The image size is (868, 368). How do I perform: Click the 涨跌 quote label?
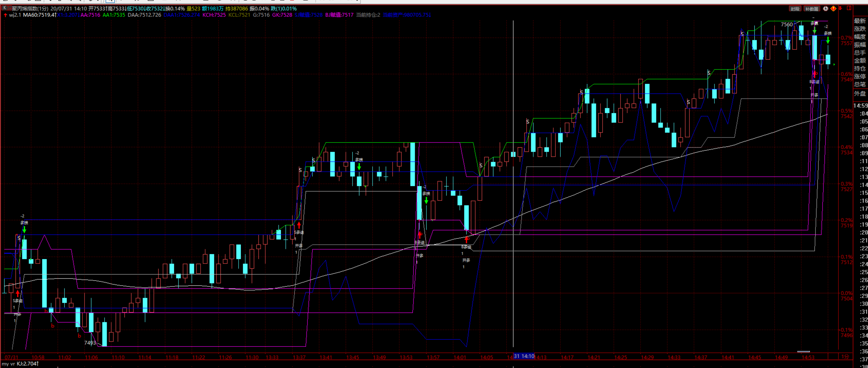coord(860,29)
